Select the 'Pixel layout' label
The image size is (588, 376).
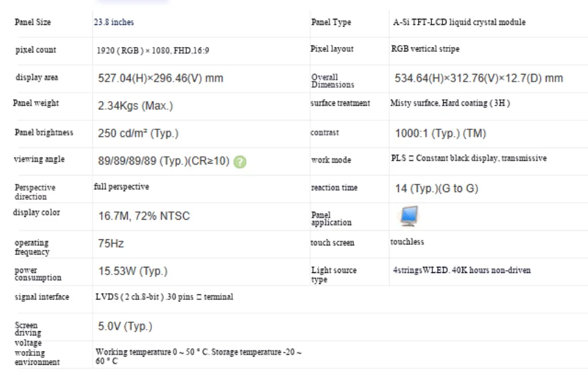[x=332, y=49]
